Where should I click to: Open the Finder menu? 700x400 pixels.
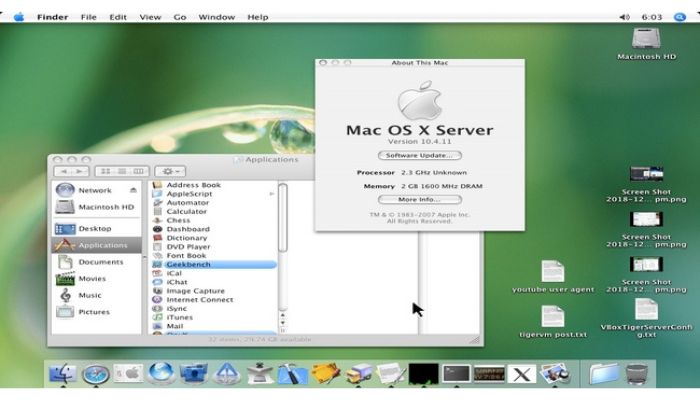(52, 17)
